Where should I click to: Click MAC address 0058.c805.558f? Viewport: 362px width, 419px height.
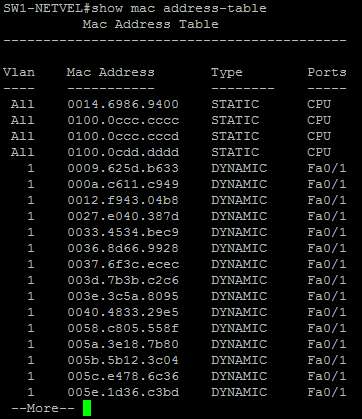click(123, 328)
